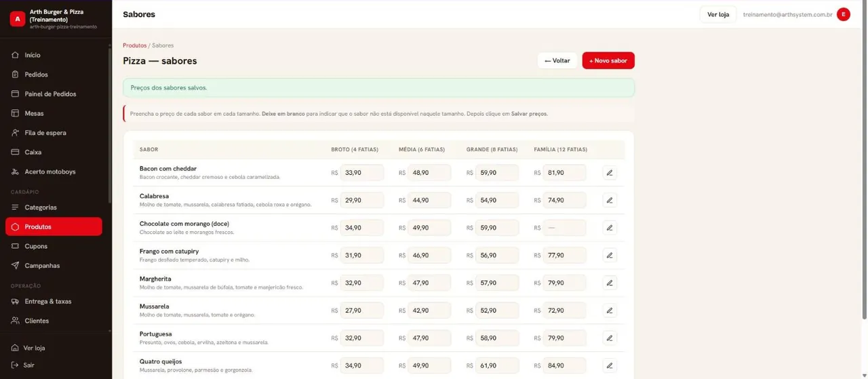Go to Pedidos menu item

pyautogui.click(x=54, y=75)
